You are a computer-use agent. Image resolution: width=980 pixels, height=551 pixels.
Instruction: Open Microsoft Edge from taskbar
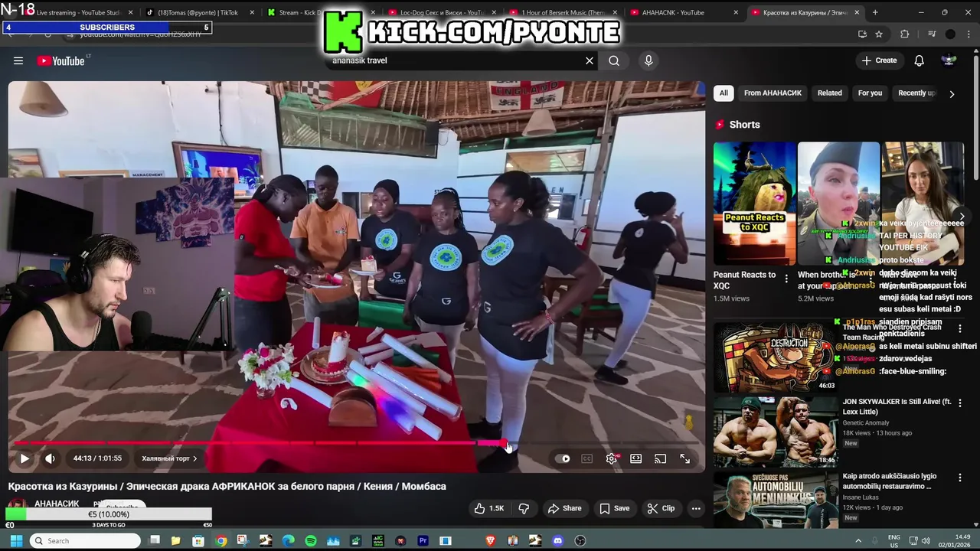pyautogui.click(x=288, y=541)
